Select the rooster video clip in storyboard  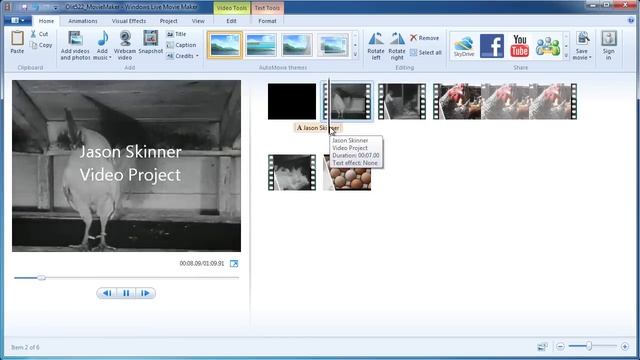[347, 102]
